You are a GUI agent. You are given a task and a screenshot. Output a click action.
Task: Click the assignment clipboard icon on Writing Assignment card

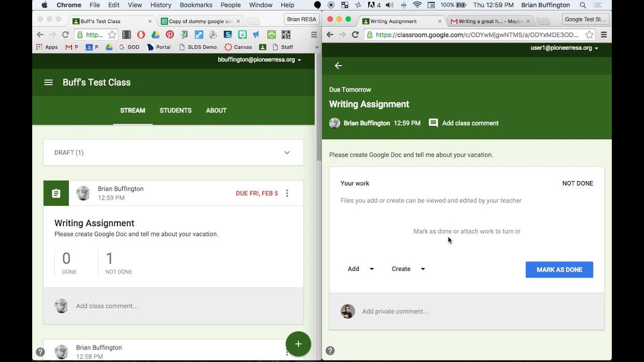coord(56,193)
